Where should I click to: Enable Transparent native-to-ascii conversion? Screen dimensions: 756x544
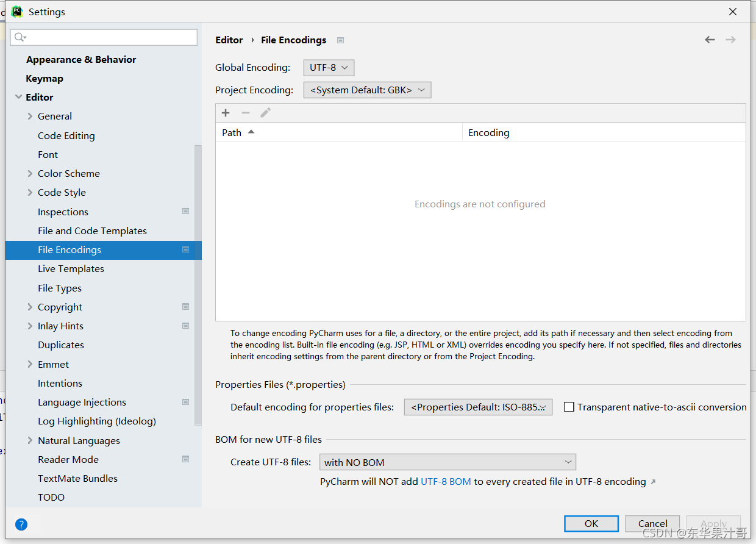point(569,407)
